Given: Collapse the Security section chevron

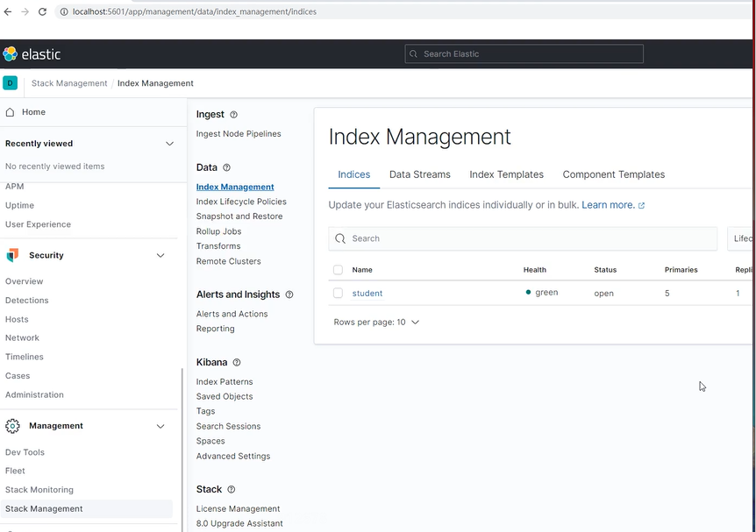Looking at the screenshot, I should 160,255.
